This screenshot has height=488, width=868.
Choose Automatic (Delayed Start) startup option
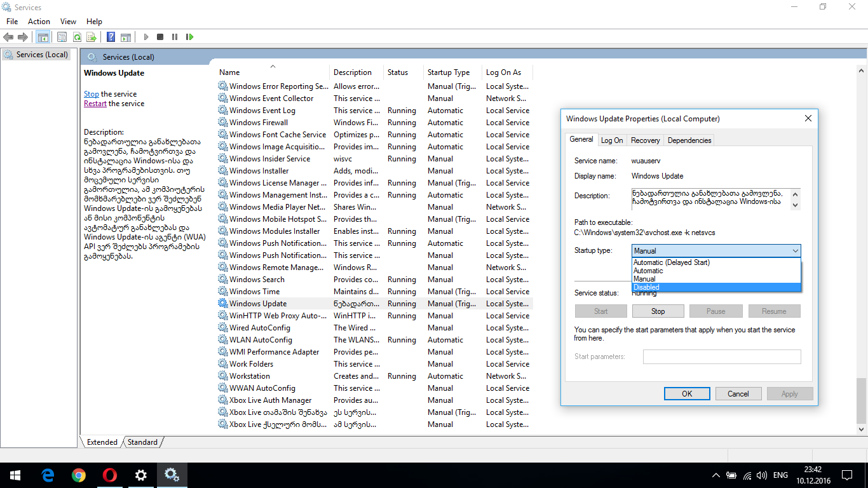[x=671, y=262]
